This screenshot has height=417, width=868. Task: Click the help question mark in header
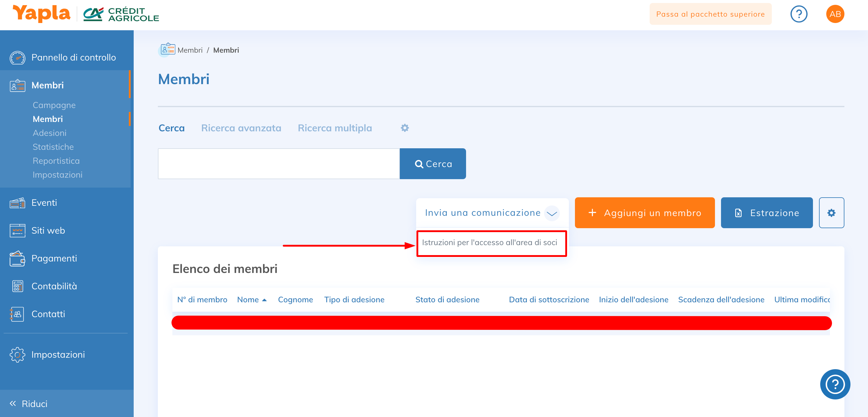point(798,14)
